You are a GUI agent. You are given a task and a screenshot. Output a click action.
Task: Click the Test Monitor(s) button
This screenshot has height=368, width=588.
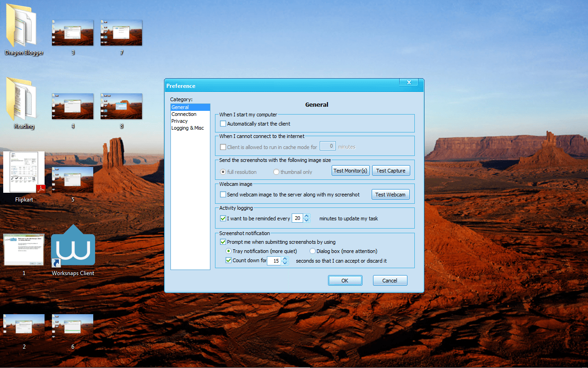pos(351,171)
